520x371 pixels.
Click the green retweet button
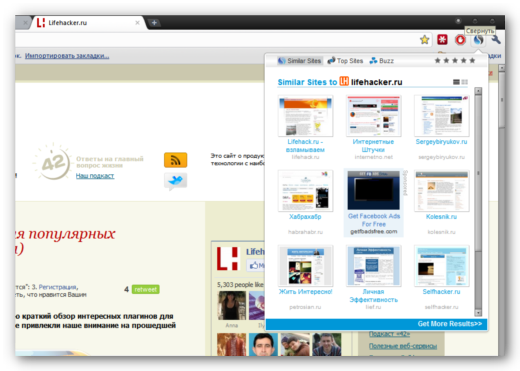click(x=146, y=289)
